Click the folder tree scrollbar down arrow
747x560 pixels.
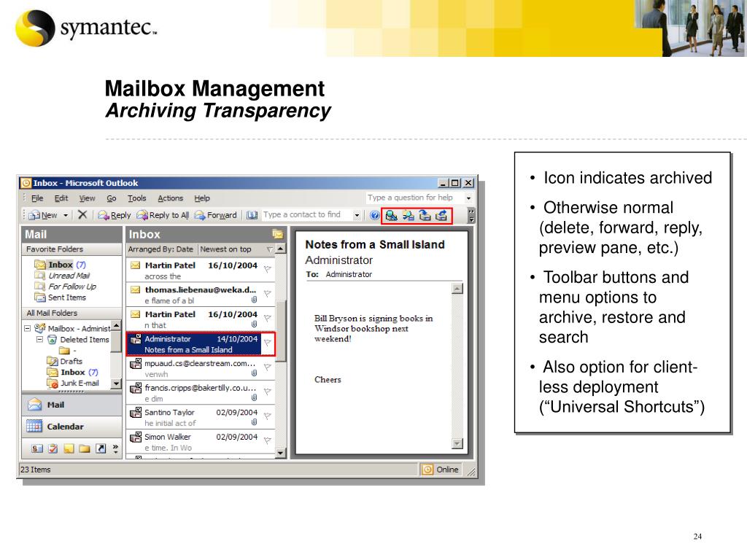click(x=116, y=384)
